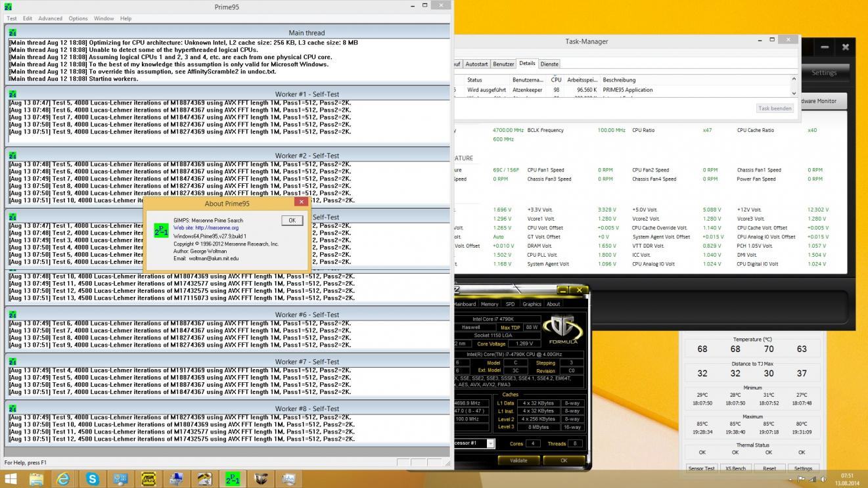Open the Edit menu in Prime95
This screenshot has width=868, height=488.
pos(28,18)
